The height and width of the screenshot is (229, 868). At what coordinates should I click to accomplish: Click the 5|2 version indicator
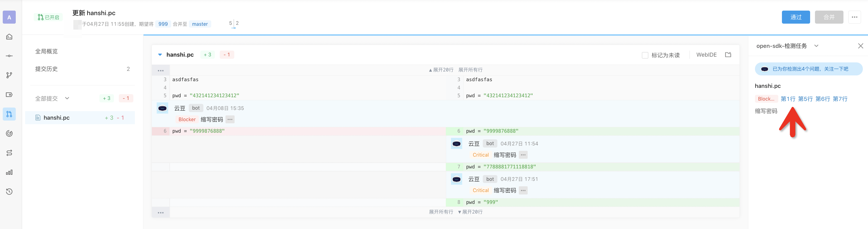[234, 23]
